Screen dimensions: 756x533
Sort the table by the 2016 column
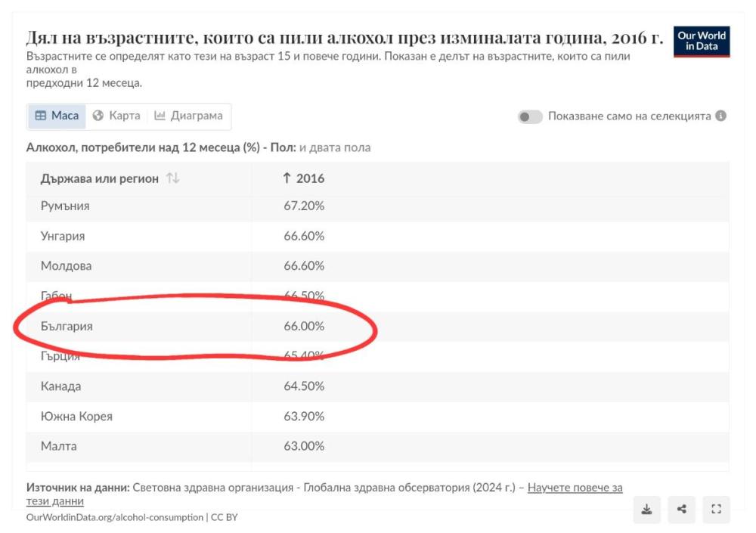click(303, 178)
